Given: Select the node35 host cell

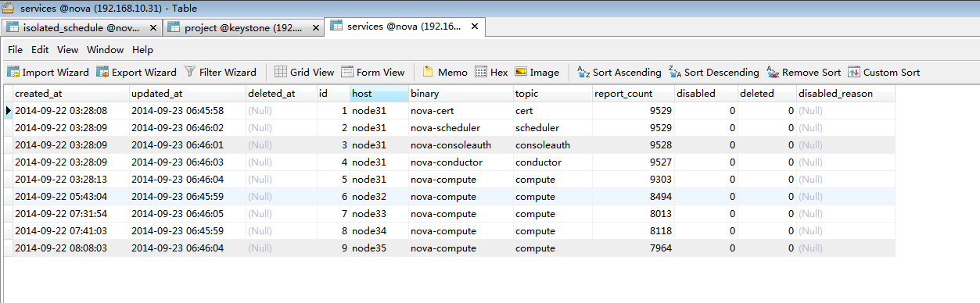Looking at the screenshot, I should pos(379,248).
